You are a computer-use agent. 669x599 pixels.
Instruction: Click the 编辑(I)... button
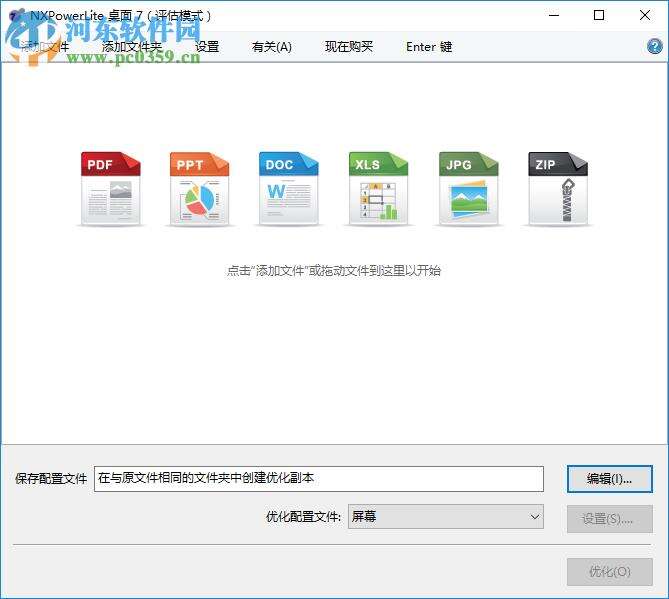click(x=609, y=479)
